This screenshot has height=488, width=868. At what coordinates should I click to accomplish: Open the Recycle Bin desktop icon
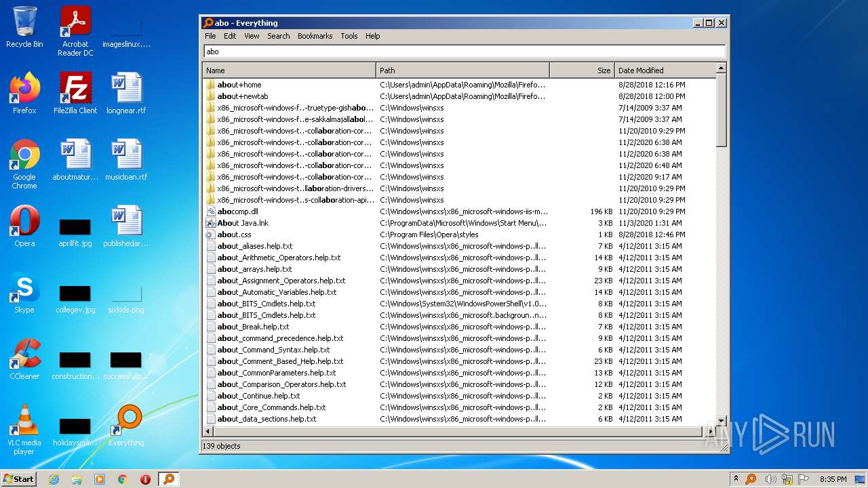(x=24, y=27)
